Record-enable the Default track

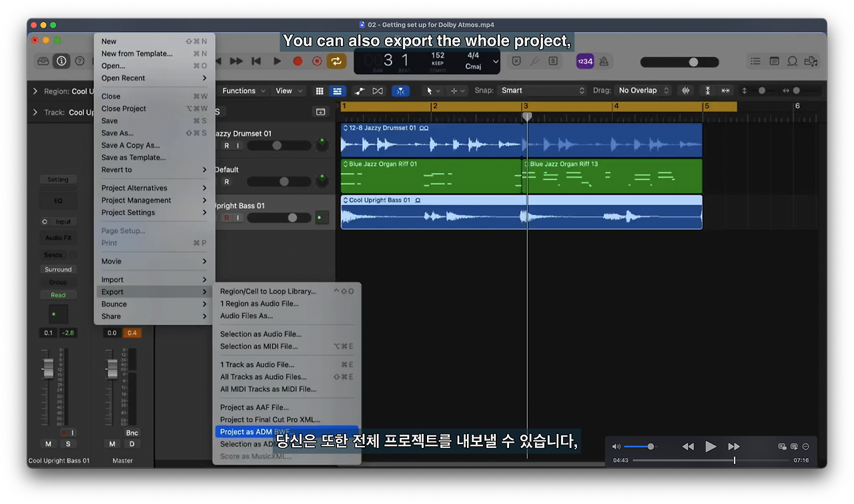226,181
